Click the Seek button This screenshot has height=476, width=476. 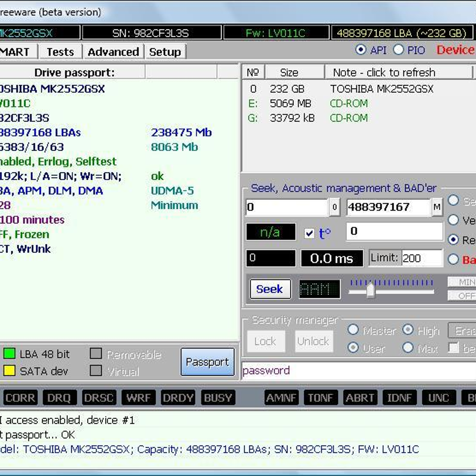pos(270,289)
